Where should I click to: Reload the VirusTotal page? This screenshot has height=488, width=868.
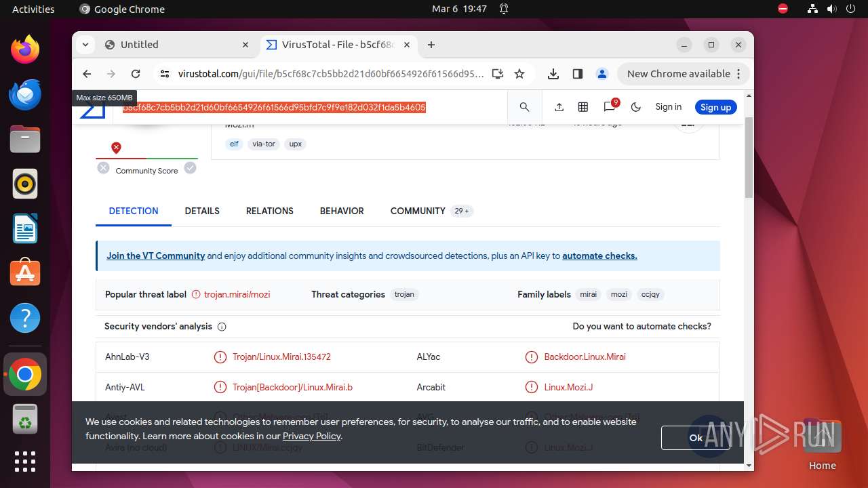pos(136,74)
